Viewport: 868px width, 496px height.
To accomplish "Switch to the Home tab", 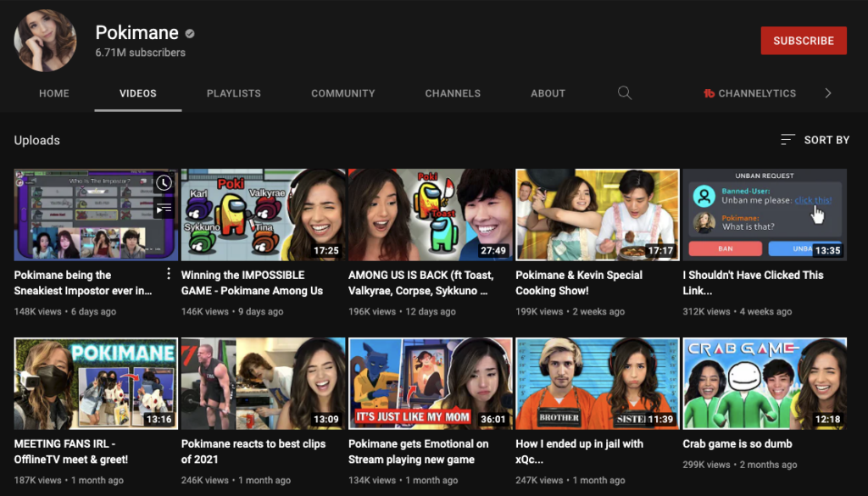I will coord(54,93).
